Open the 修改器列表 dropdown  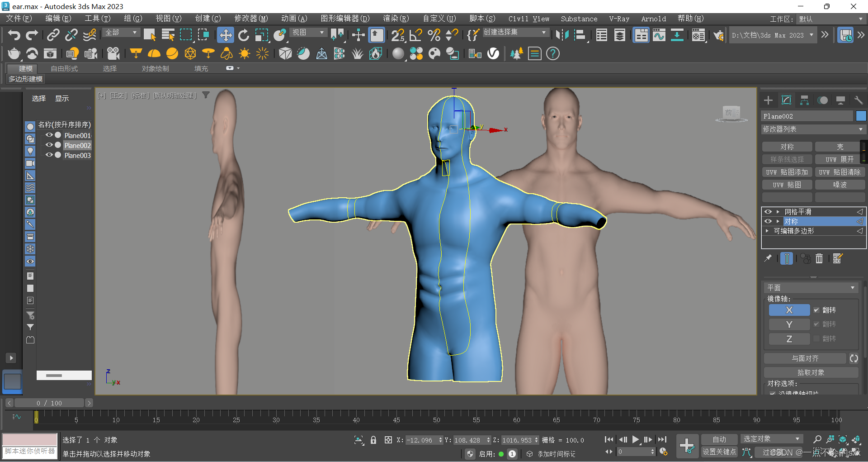pos(813,129)
